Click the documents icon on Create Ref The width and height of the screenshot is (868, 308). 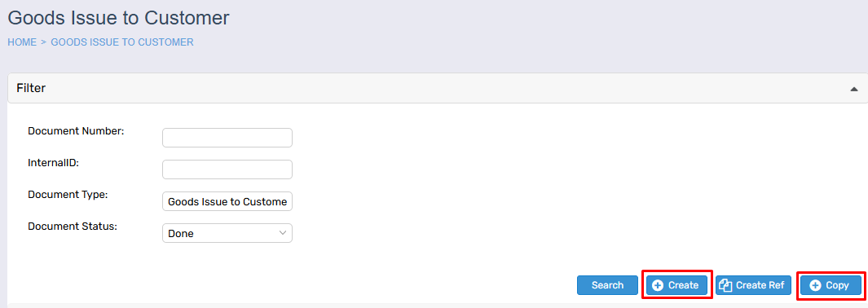[x=725, y=285]
